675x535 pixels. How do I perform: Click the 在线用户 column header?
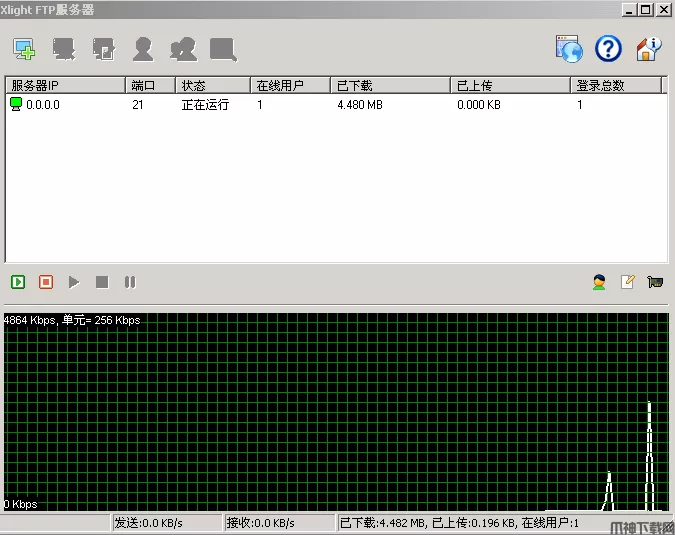(290, 86)
